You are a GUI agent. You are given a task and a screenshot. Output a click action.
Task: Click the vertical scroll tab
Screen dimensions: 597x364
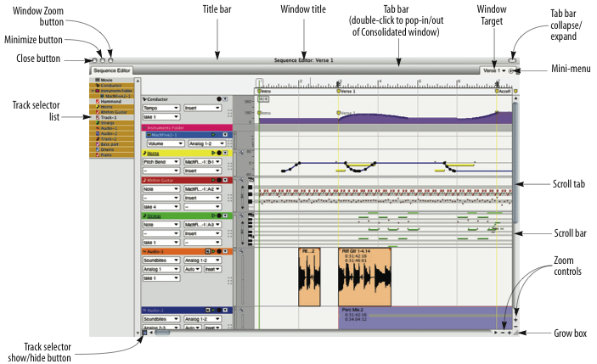[x=515, y=163]
